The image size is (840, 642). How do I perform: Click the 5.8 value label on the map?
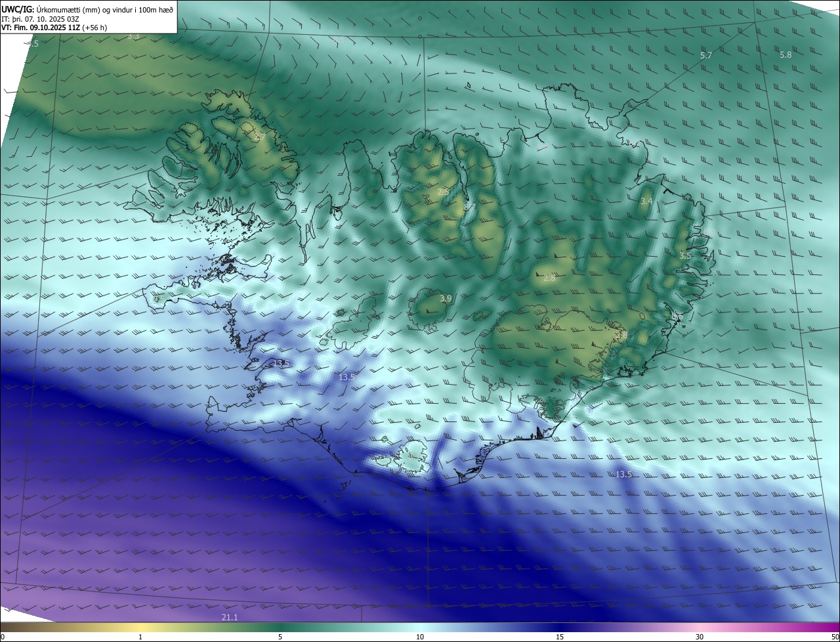pyautogui.click(x=786, y=55)
